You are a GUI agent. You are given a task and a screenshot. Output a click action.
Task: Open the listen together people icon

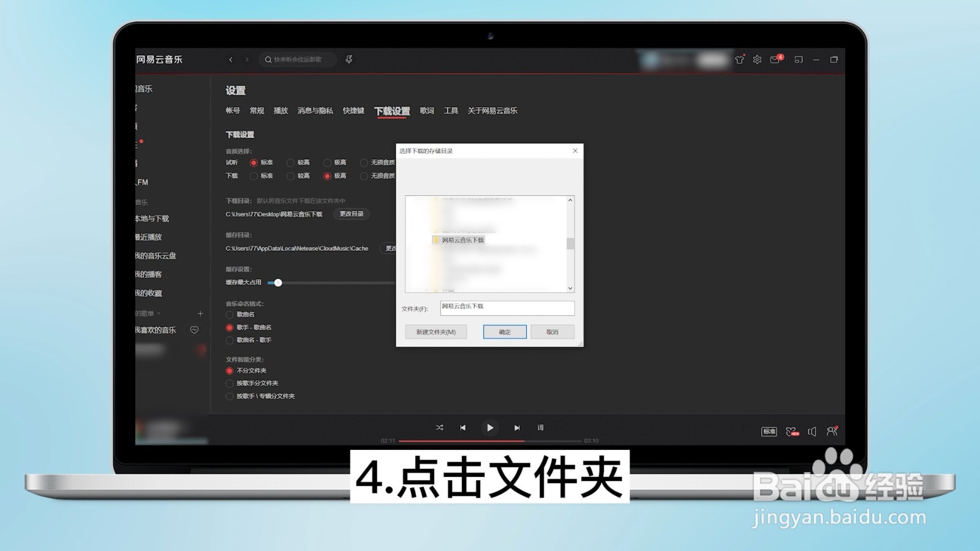click(832, 432)
